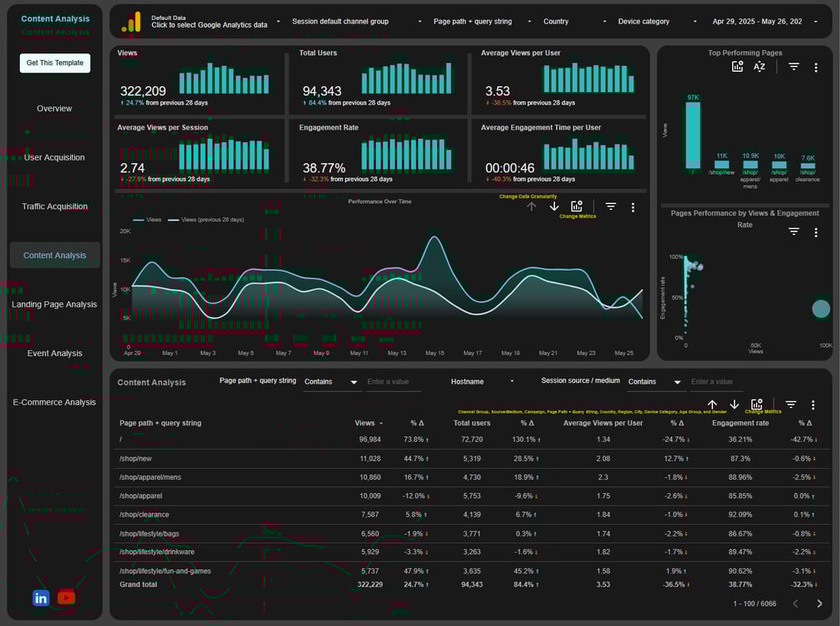Screen dimensions: 840x626
Task: Open Landing Page Analysis in sidebar
Action: (x=54, y=304)
